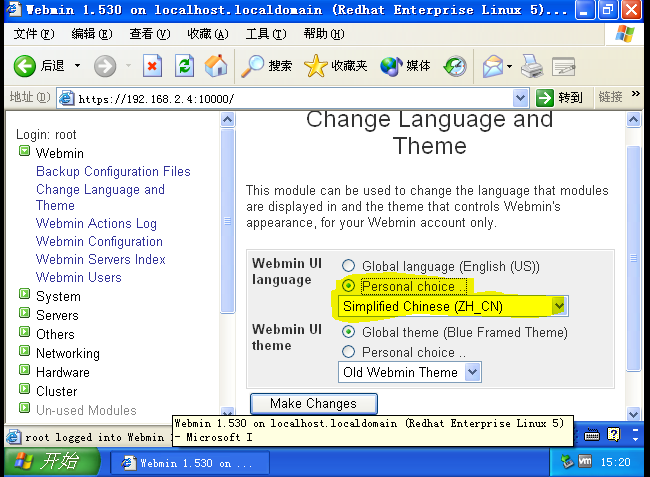Click the main page scroll down arrow
This screenshot has height=477, width=650.
tap(633, 413)
